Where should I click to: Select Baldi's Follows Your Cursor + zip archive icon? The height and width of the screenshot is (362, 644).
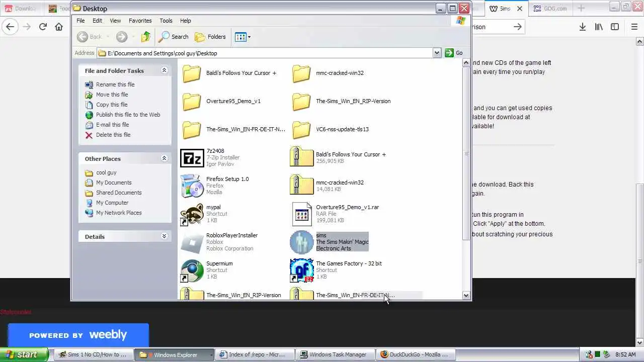point(301,157)
